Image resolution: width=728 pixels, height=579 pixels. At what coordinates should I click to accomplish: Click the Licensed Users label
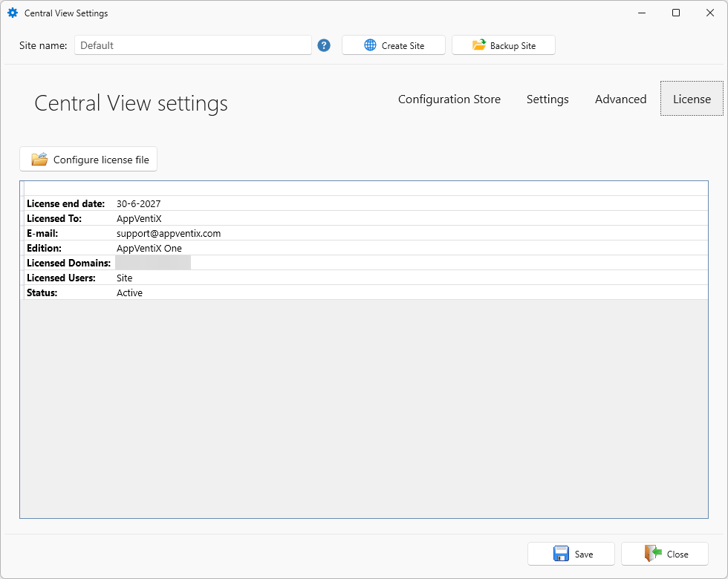click(x=61, y=278)
